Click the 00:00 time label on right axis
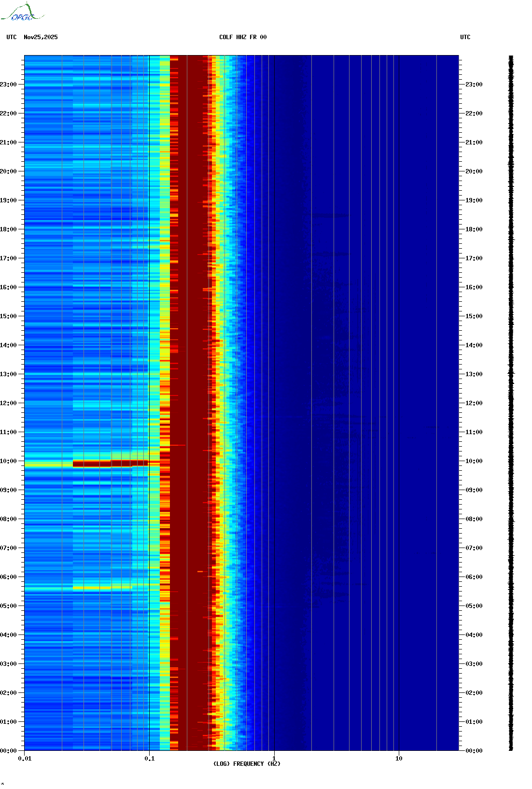532x789 pixels. 474,751
